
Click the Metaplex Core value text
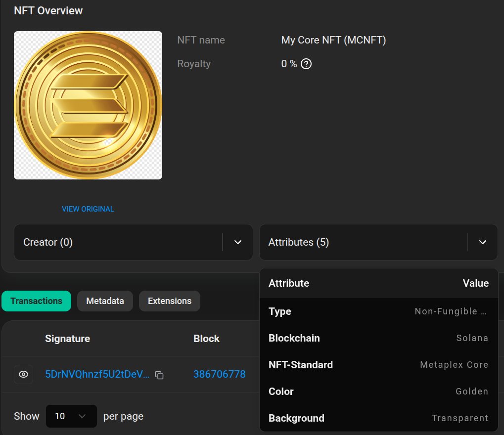(454, 365)
